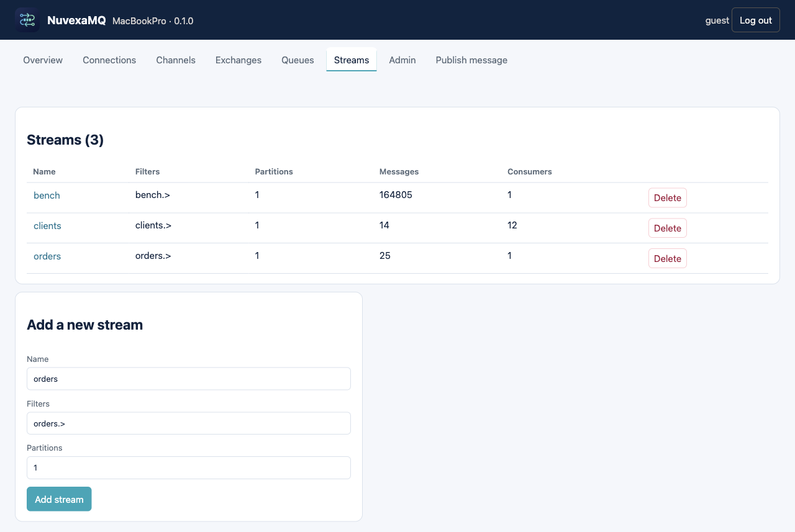The height and width of the screenshot is (532, 795).
Task: Click into the Filters input field
Action: point(189,423)
